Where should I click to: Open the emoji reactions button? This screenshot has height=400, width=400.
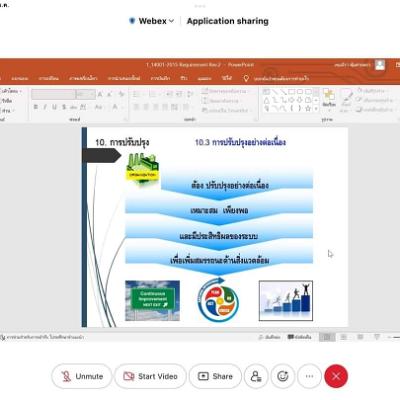[x=283, y=376]
